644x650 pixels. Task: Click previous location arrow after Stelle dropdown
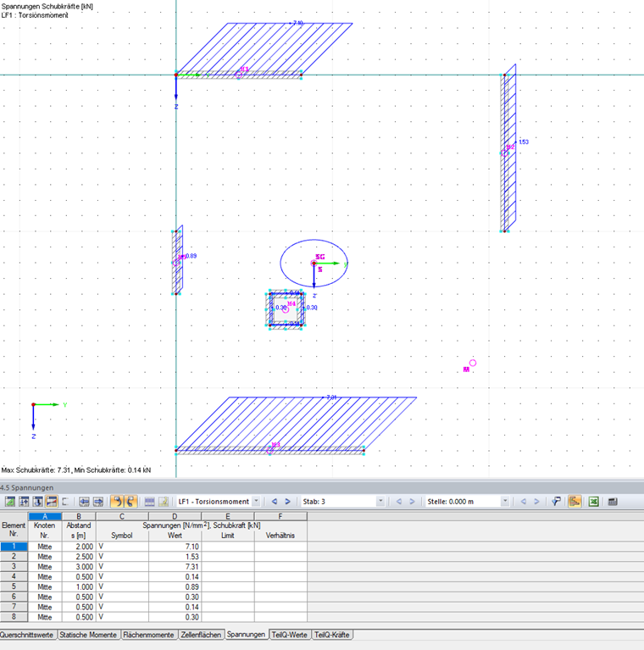click(524, 502)
